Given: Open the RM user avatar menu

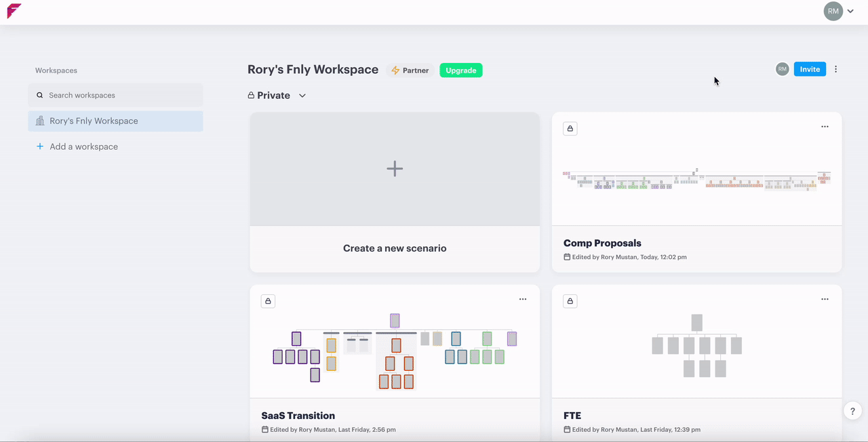Looking at the screenshot, I should (x=833, y=11).
